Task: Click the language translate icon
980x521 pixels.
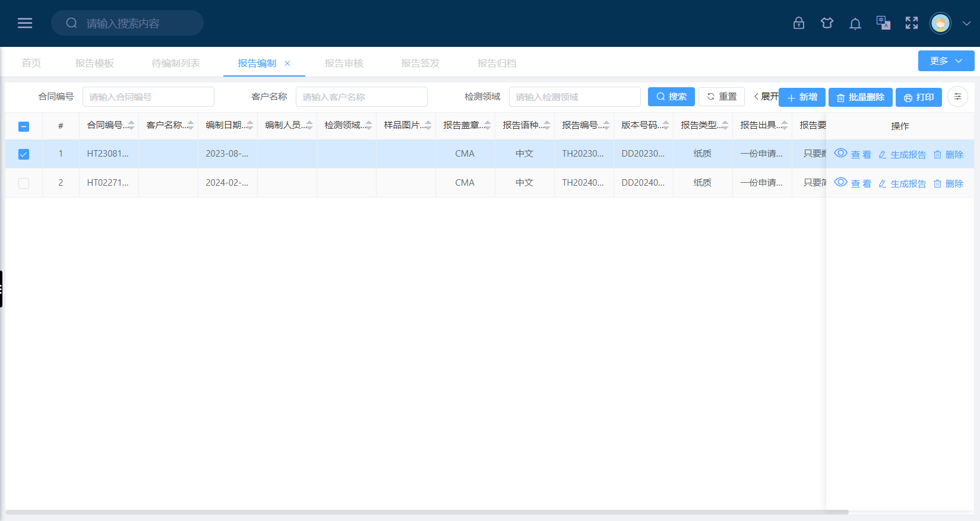Action: pos(883,23)
